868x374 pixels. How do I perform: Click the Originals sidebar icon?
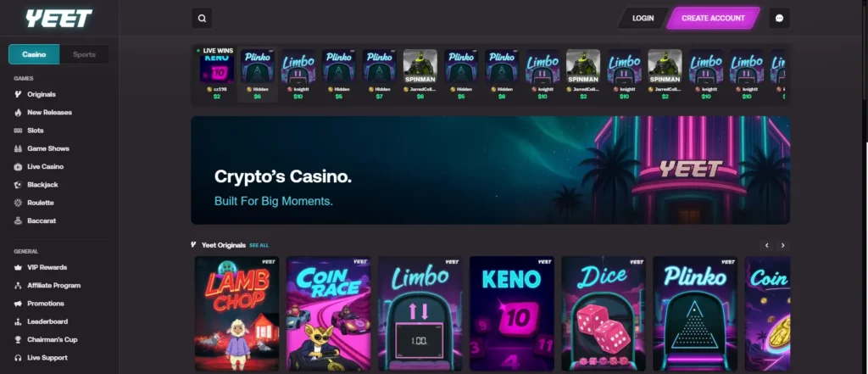point(18,94)
